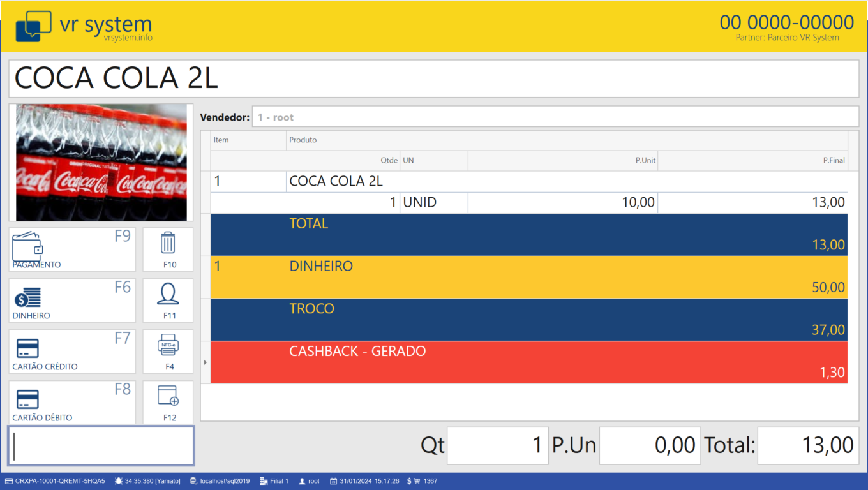Focus the barcode entry field at bottom left
868x490 pixels.
click(101, 446)
